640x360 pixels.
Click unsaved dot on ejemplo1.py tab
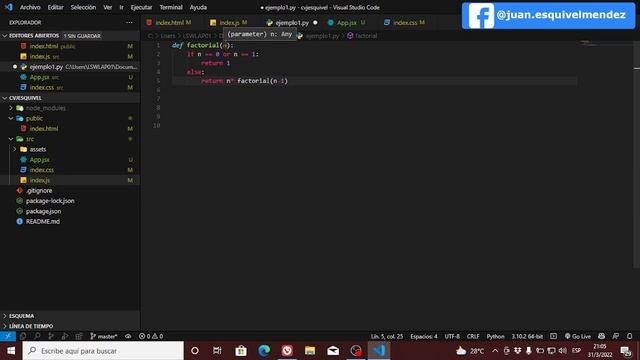pos(315,22)
